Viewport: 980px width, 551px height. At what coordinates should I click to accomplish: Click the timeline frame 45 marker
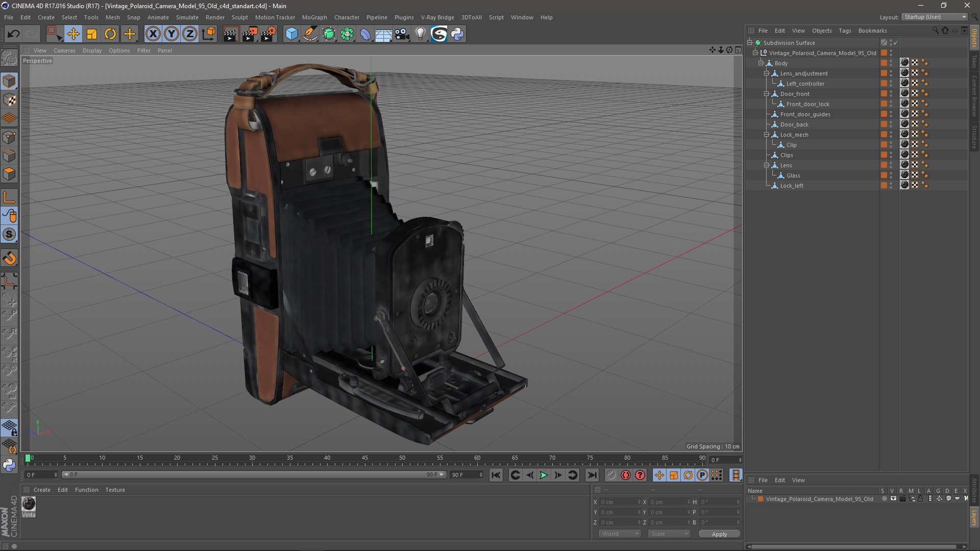(x=364, y=458)
